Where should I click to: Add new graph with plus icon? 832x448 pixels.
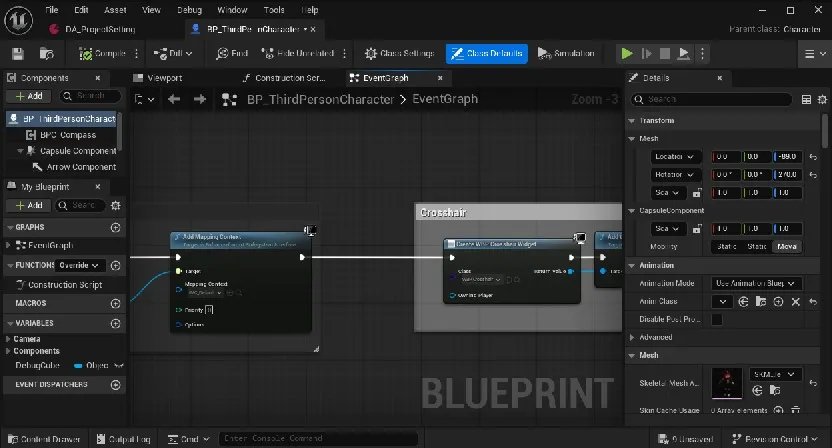[116, 227]
